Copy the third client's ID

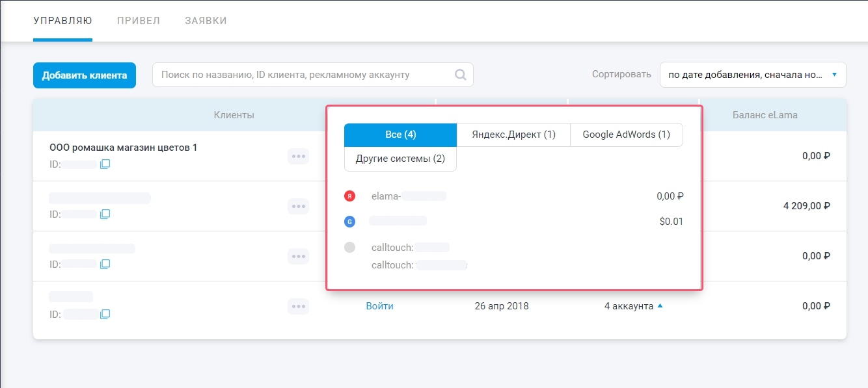(x=105, y=265)
